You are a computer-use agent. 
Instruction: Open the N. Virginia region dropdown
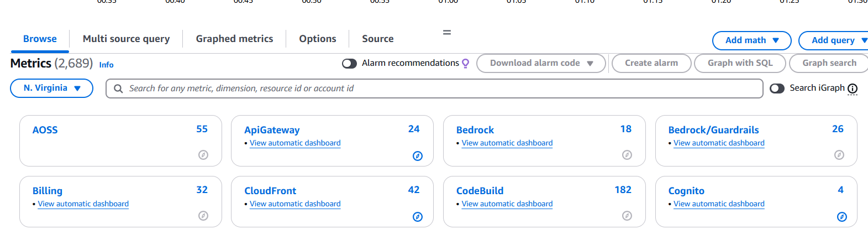[52, 89]
